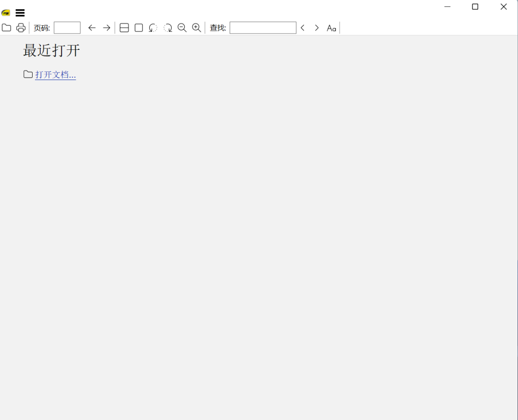The height and width of the screenshot is (420, 518).
Task: Close the PDF reader window
Action: pos(504,7)
